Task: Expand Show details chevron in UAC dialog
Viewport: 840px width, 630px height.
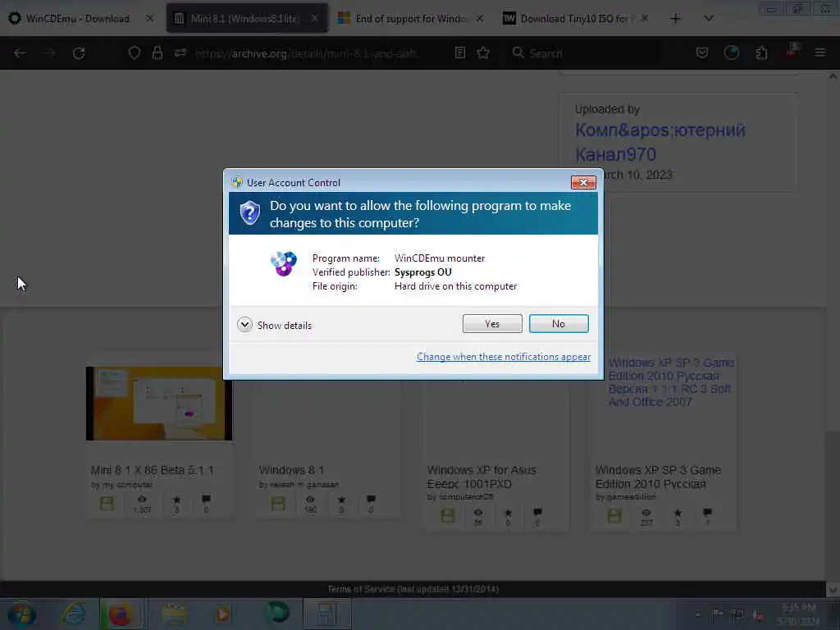Action: [244, 325]
